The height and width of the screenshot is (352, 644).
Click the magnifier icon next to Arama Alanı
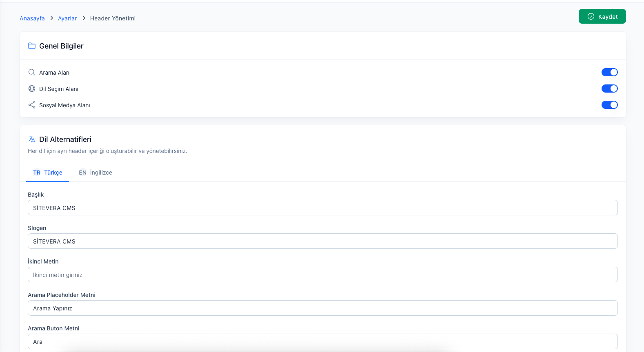point(32,72)
